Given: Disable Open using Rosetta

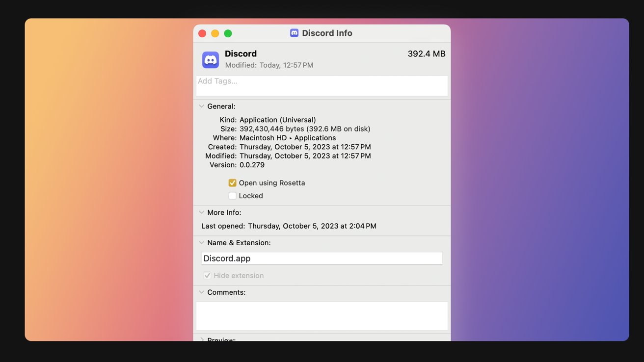Looking at the screenshot, I should click(x=233, y=183).
